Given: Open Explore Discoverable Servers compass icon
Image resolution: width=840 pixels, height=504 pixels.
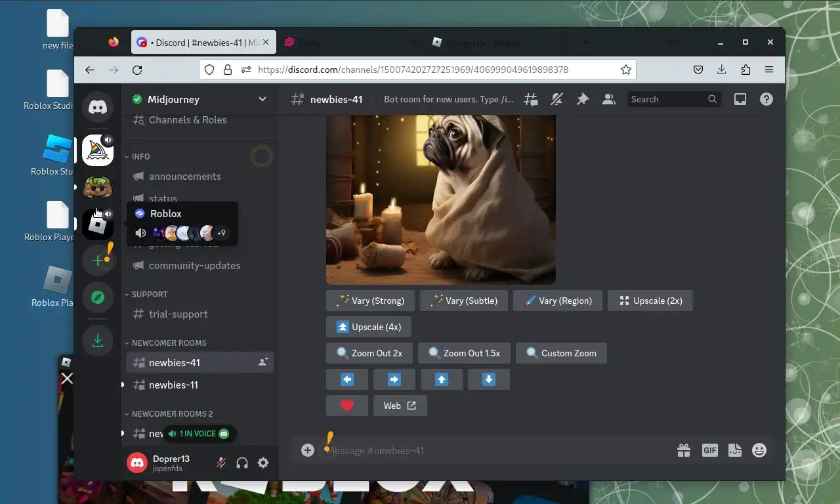Looking at the screenshot, I should click(98, 297).
